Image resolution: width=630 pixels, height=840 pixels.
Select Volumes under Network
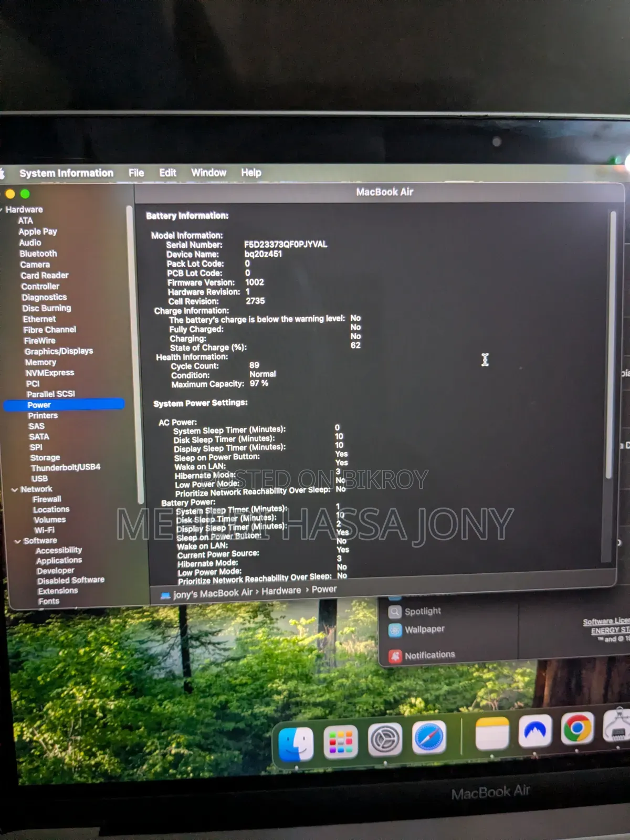tap(50, 520)
